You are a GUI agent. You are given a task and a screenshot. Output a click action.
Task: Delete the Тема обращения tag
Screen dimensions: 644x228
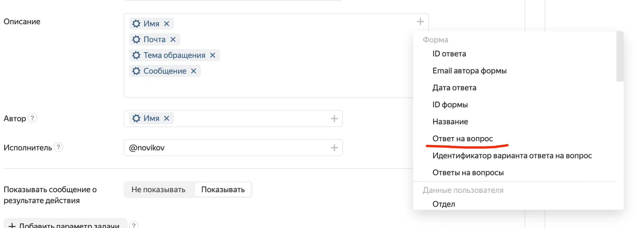[x=213, y=55]
